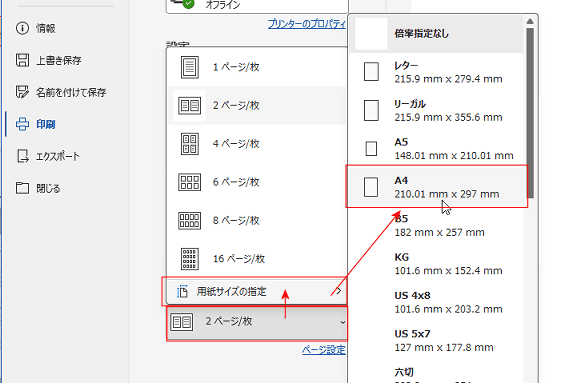The image size is (561, 383).
Task: Click the リーガル paper size icon
Action: pos(371,110)
